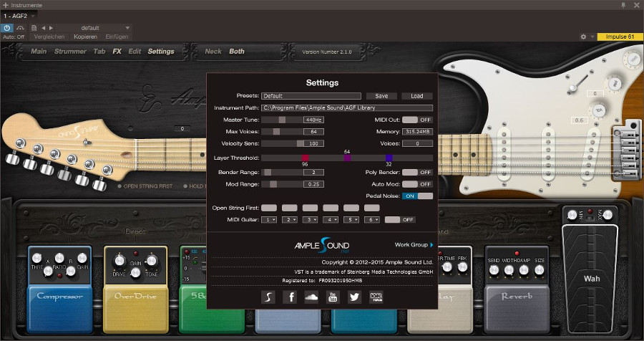Click the Vergleichen button
This screenshot has width=644, height=341.
pyautogui.click(x=49, y=37)
